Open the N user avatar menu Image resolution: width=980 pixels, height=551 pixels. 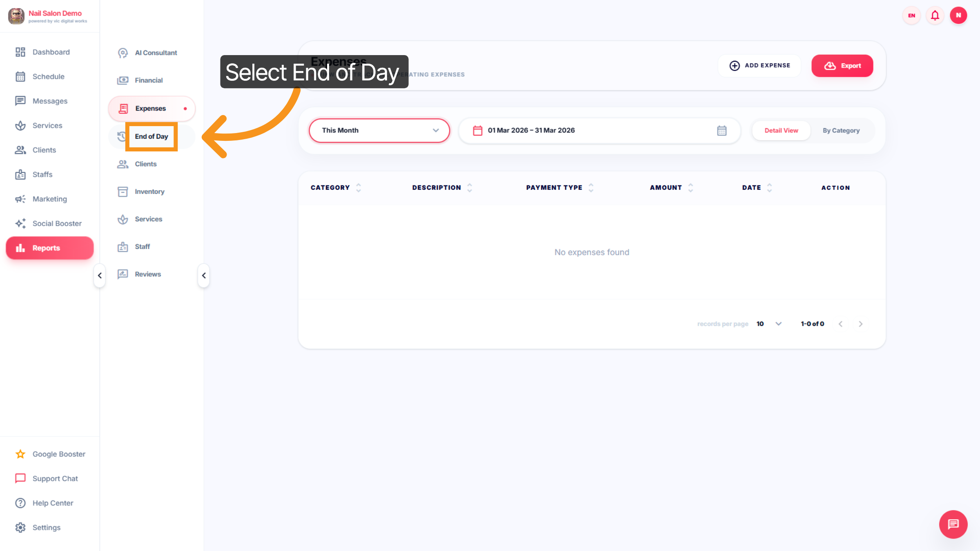pyautogui.click(x=958, y=16)
